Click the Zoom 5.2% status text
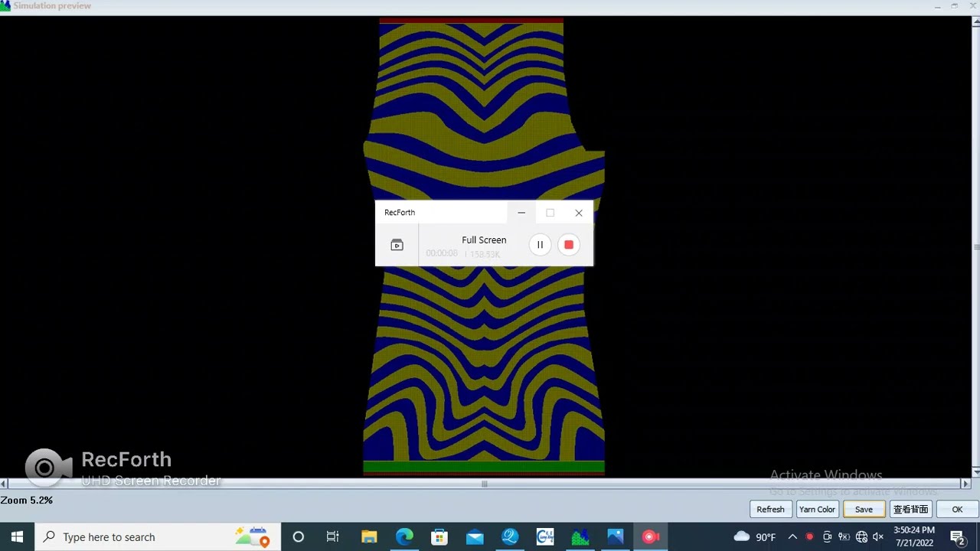The image size is (980, 551). click(x=27, y=500)
